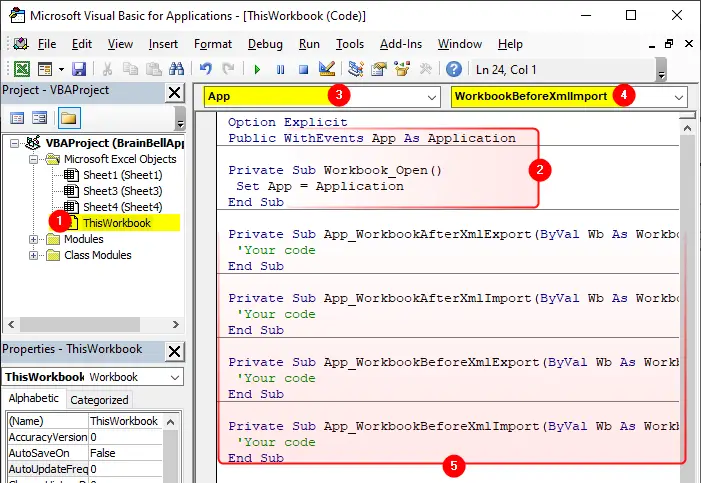
Task: Restore the inner code window
Action: pos(669,44)
